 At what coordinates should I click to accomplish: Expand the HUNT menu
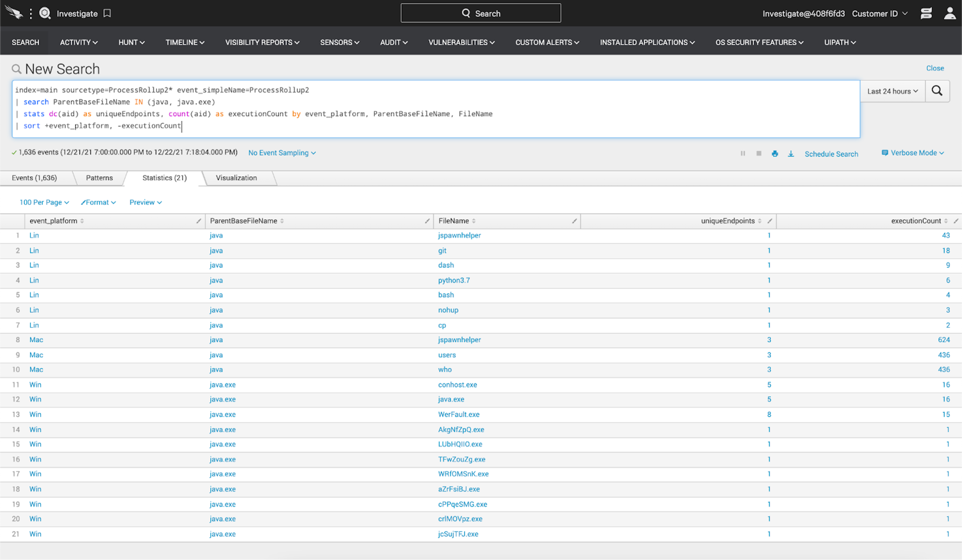click(x=131, y=42)
